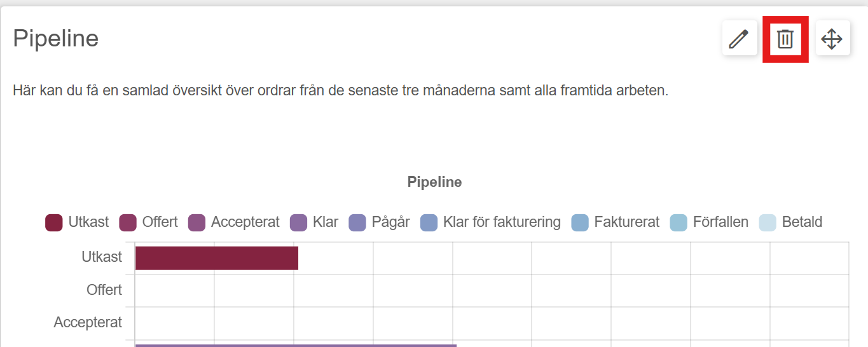Click the dark red Utkast color swatch

coord(54,222)
